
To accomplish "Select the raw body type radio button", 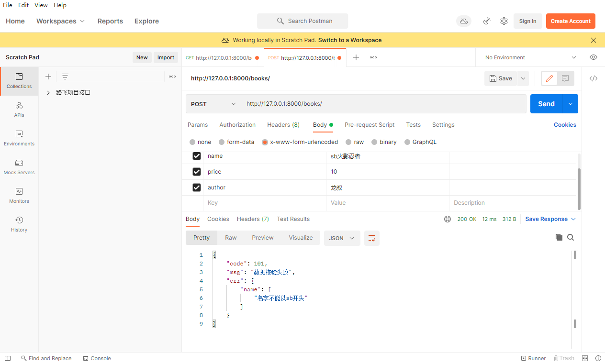I will coord(349,142).
